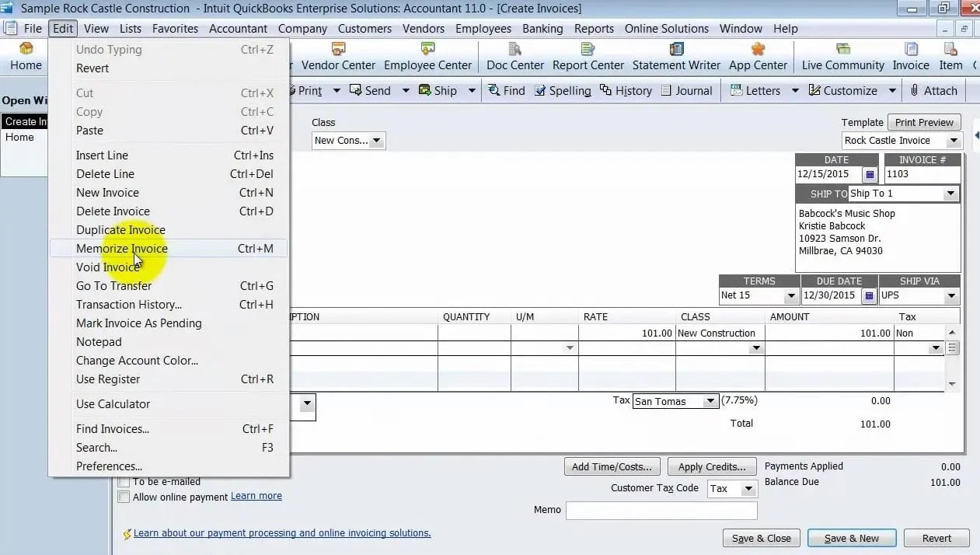Click the Add Time/Costs... button

pyautogui.click(x=612, y=466)
